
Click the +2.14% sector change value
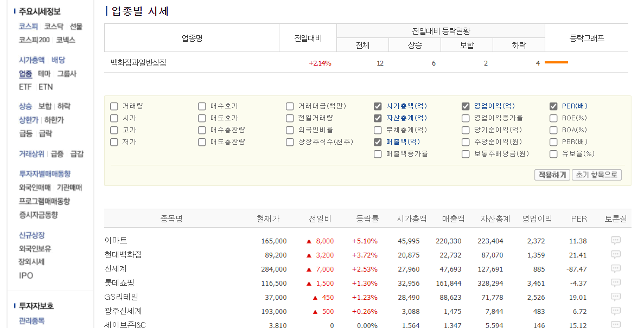point(320,63)
